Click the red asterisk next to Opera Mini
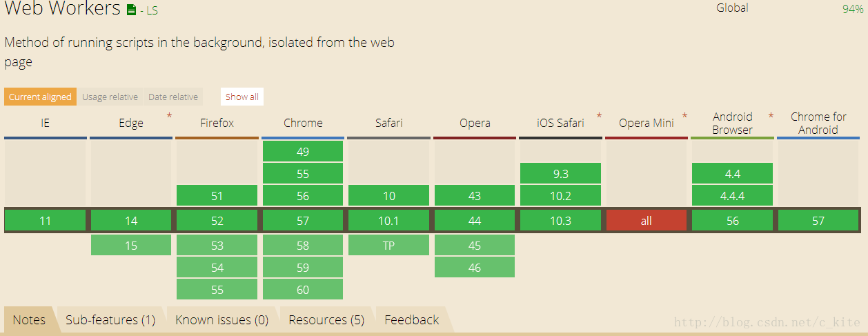Screen dimensions: 868x336 [684, 116]
